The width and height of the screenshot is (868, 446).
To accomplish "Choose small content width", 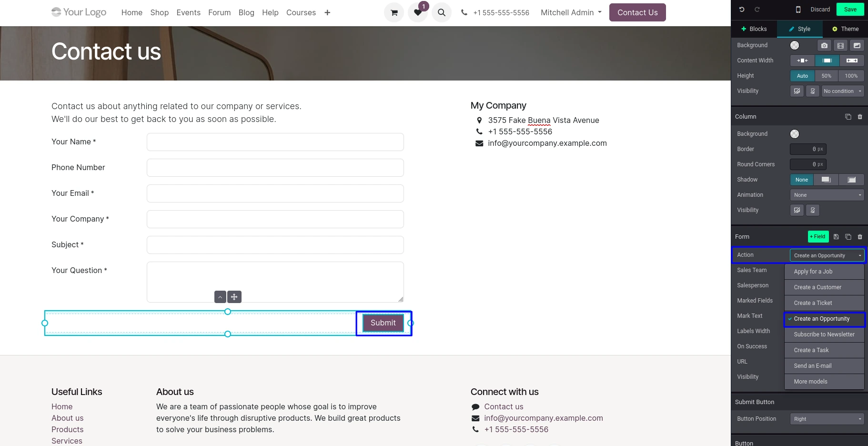I will pos(802,61).
